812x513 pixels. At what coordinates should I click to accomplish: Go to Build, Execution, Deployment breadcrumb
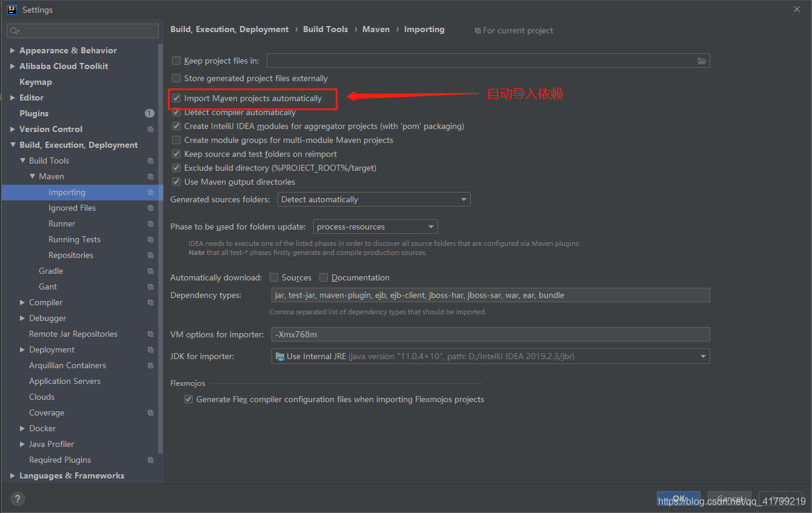230,29
